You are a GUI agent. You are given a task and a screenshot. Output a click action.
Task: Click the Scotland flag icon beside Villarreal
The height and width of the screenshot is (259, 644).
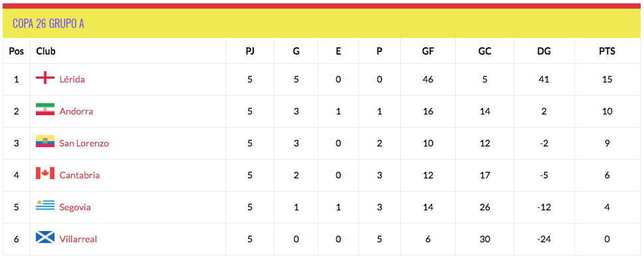[45, 237]
